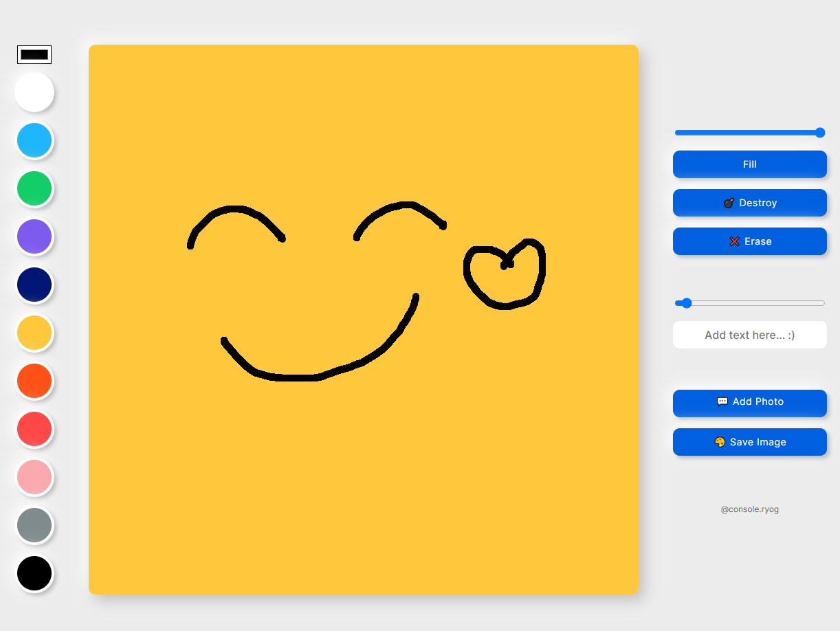840x631 pixels.
Task: Click the brush size slider handle
Action: [x=819, y=133]
